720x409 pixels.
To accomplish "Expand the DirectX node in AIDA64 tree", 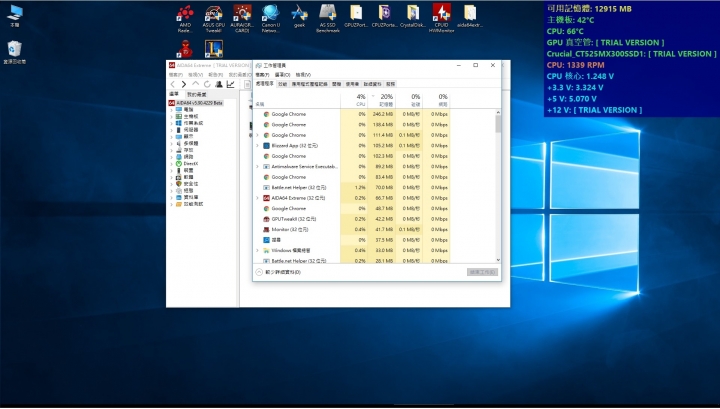I will pyautogui.click(x=171, y=163).
